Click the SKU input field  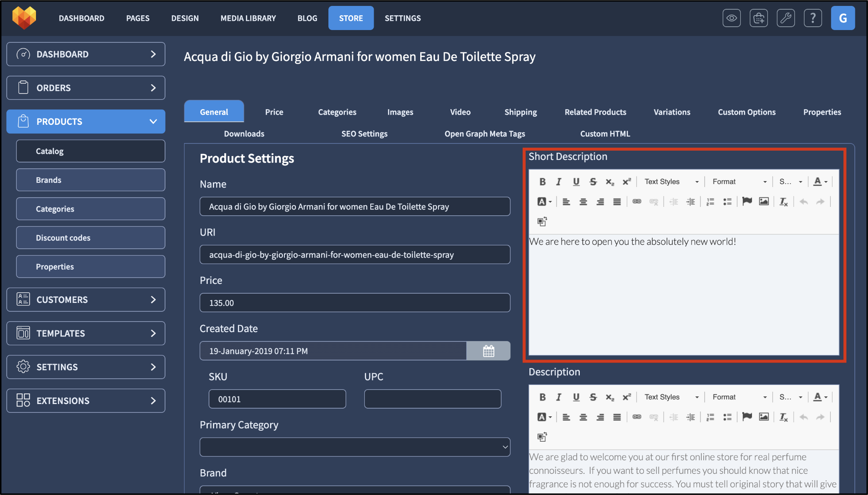tap(277, 399)
